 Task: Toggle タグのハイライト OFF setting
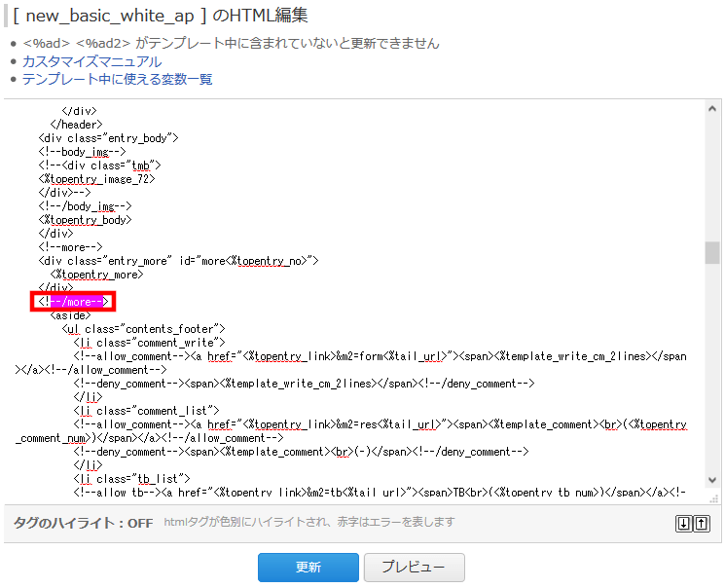(84, 523)
